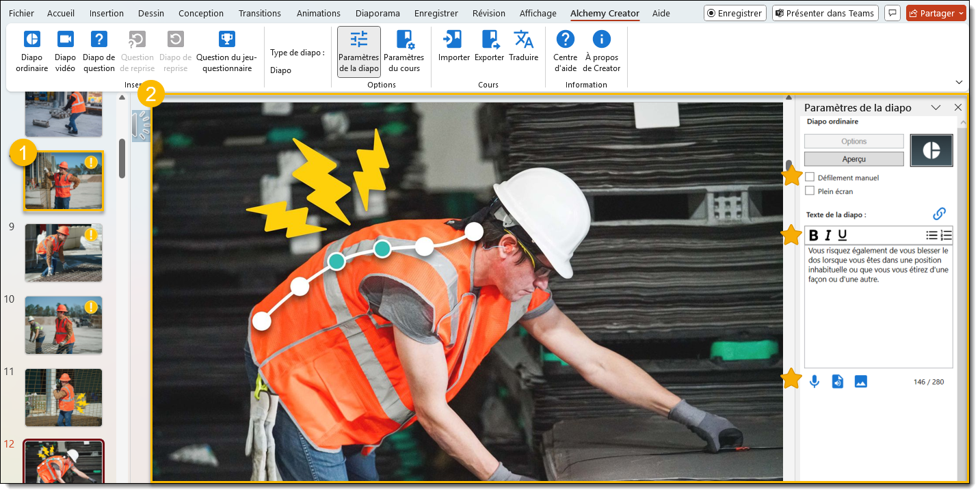Screen dimensions: 980x494
Task: Record audio with the microphone icon
Action: coord(814,381)
